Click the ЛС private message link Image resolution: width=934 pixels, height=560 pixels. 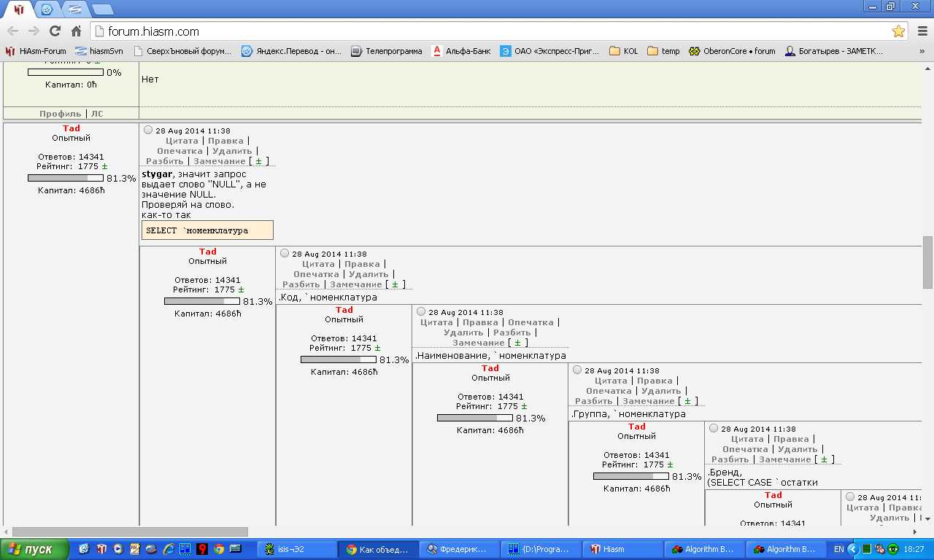(97, 114)
